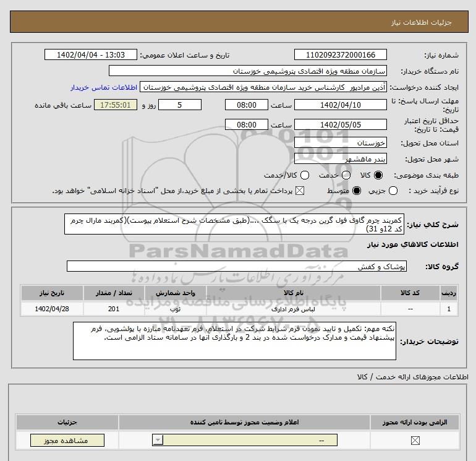Viewport: 476px width, 461px height.
Task: Click the کد کالا column header
Action: pyautogui.click(x=410, y=293)
